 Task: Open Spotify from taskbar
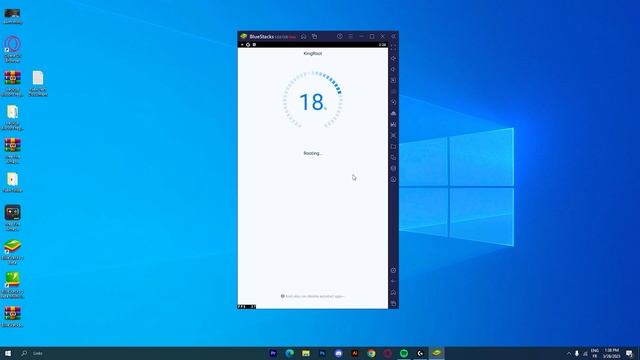pos(404,353)
